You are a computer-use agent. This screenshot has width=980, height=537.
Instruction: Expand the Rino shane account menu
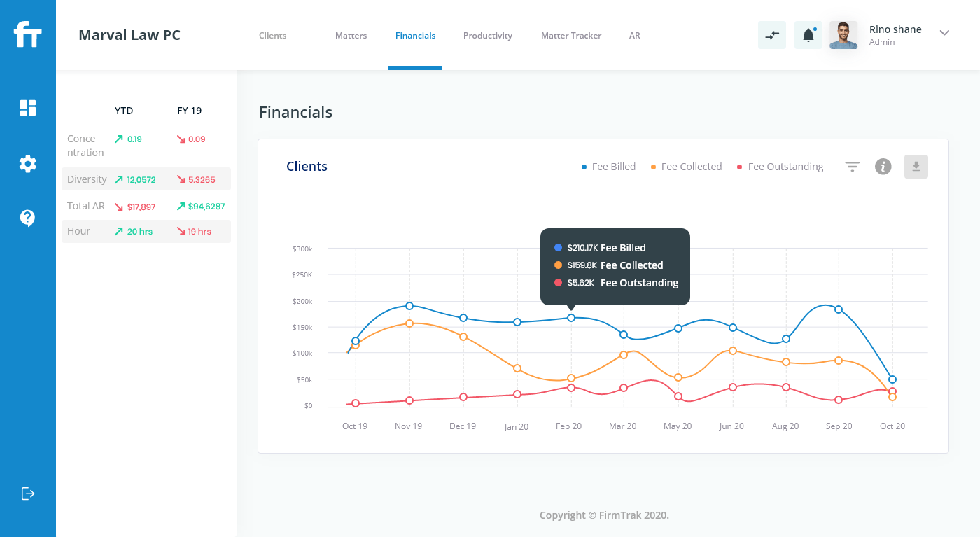click(944, 33)
